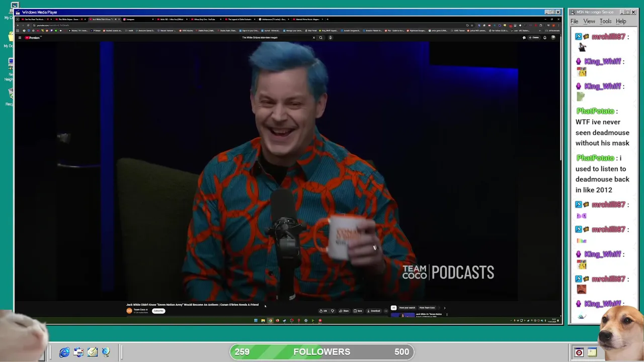Click YouTube Create button

(x=534, y=38)
